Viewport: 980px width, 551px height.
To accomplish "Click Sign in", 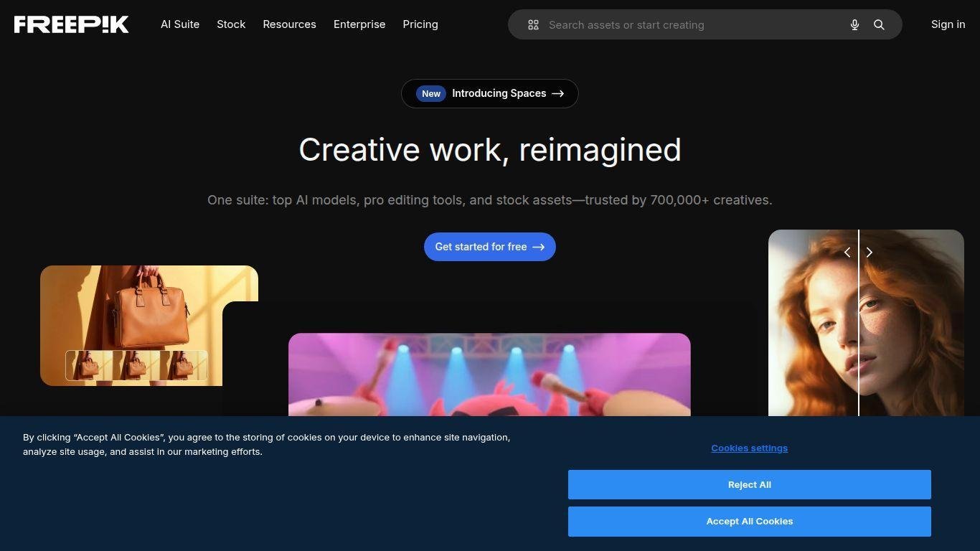I will tap(948, 24).
